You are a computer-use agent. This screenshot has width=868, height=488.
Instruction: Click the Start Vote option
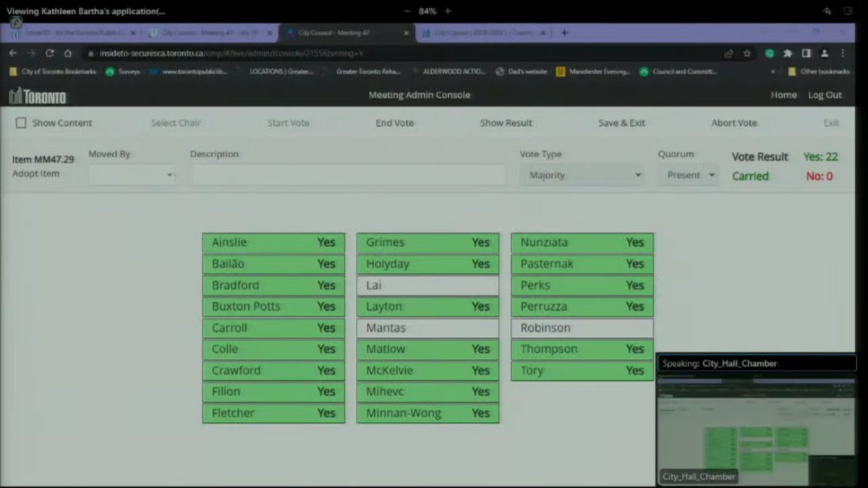tap(288, 123)
